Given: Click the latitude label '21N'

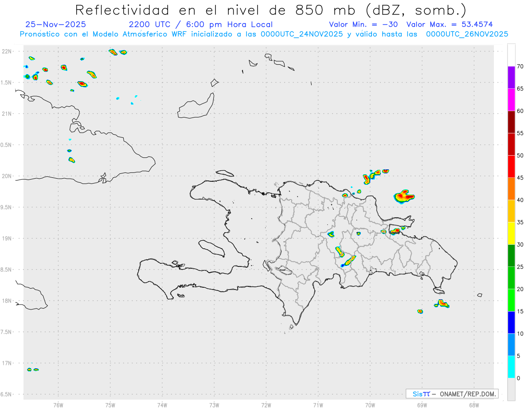Looking at the screenshot, I should point(7,114).
